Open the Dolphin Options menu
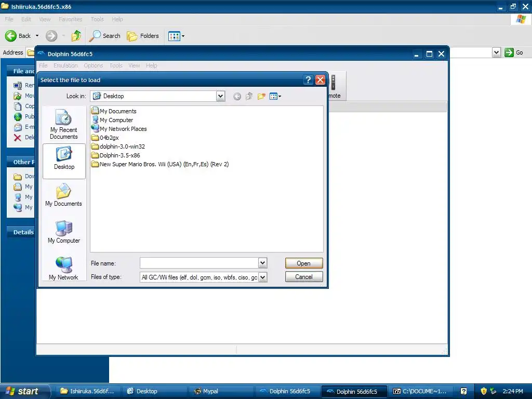Viewport: 532px width, 399px height. point(94,65)
